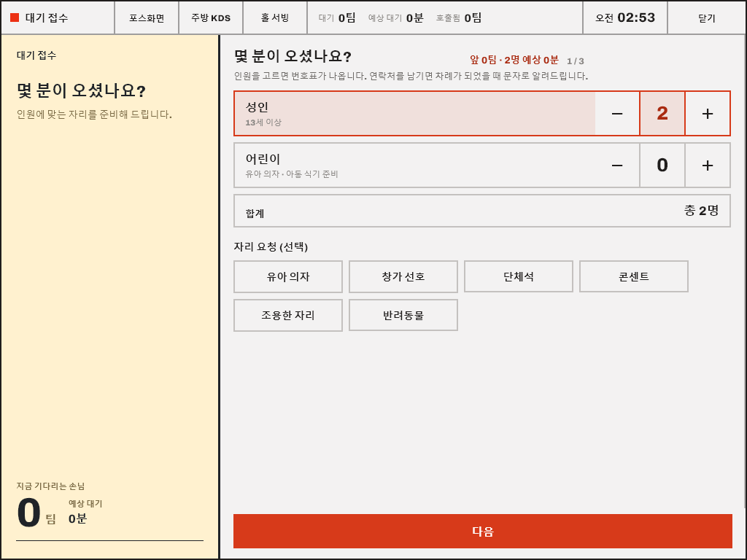Decrease 어린이 count with minus
Screen dimensions: 747x560
(617, 166)
